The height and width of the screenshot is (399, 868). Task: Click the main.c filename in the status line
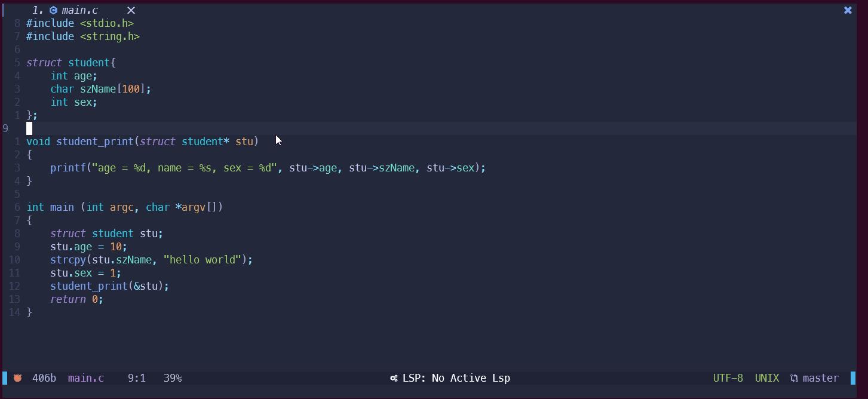(86, 378)
